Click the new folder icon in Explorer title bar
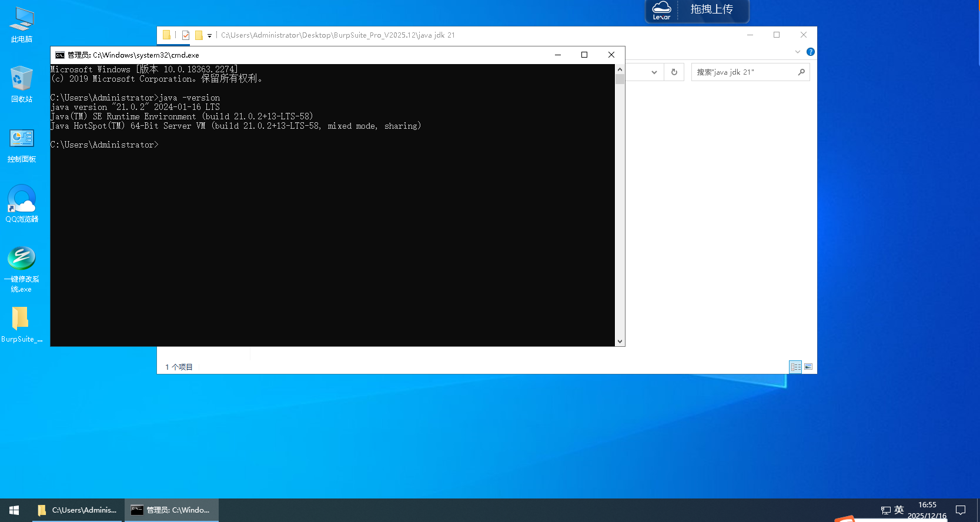The image size is (980, 522). [x=199, y=35]
